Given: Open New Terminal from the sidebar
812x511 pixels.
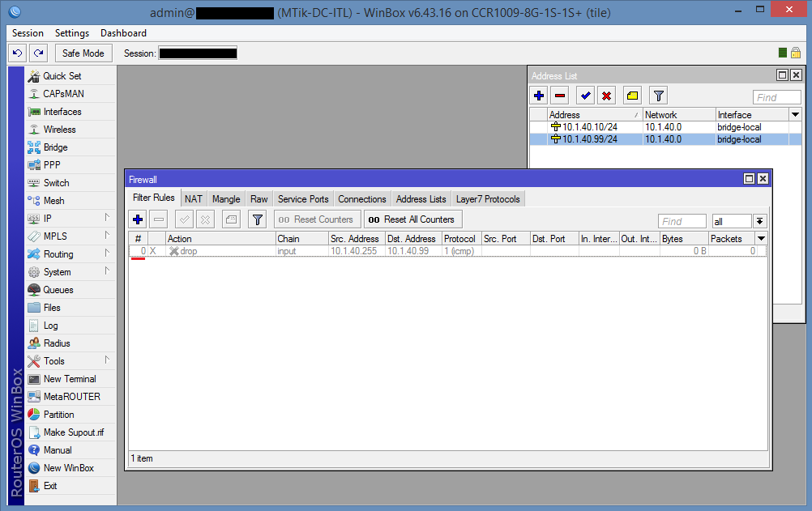Looking at the screenshot, I should point(71,379).
